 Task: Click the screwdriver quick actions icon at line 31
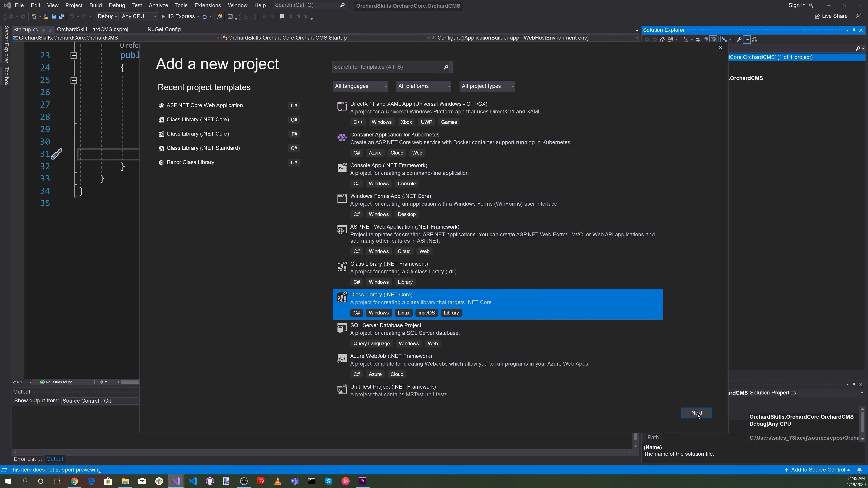57,154
